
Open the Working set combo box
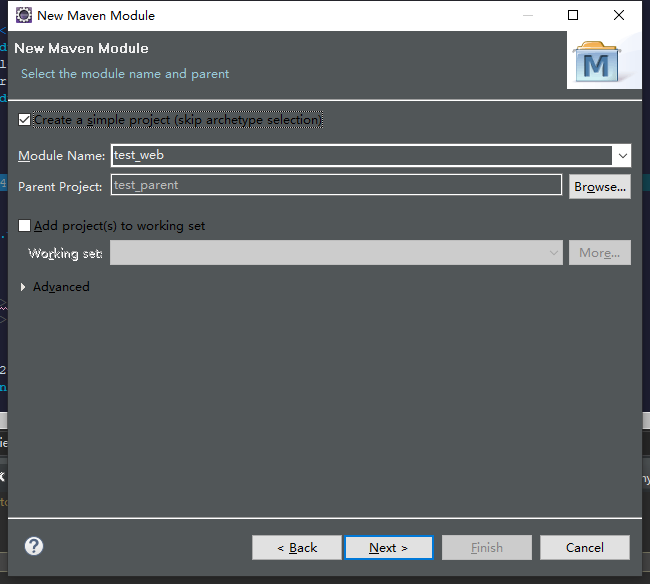[x=336, y=252]
